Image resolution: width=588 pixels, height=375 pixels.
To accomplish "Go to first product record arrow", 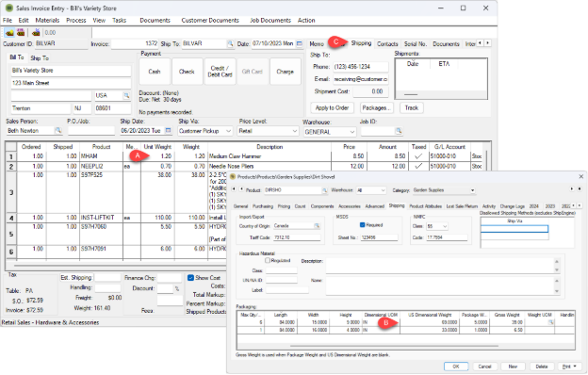I will pos(234,189).
